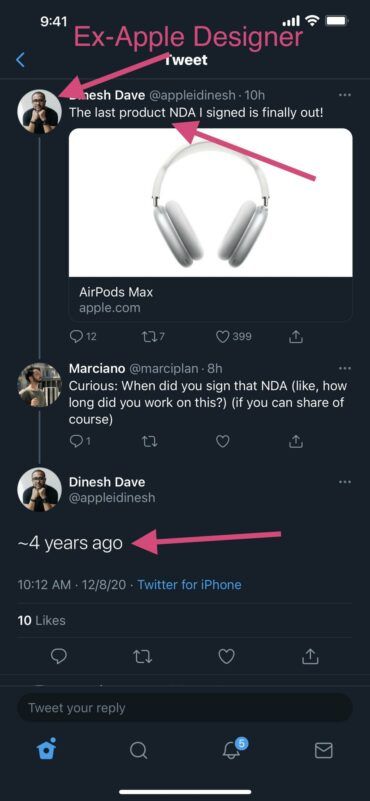Share Marciano's reply

pos(296,441)
